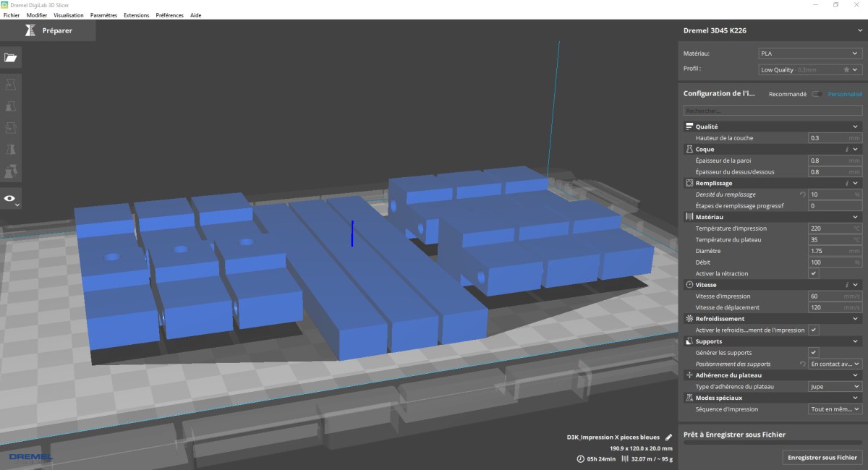Click the Préparer stage button

coord(48,31)
